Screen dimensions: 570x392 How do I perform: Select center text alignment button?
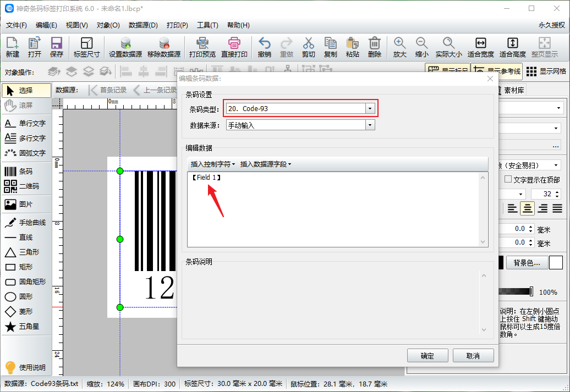pos(528,208)
